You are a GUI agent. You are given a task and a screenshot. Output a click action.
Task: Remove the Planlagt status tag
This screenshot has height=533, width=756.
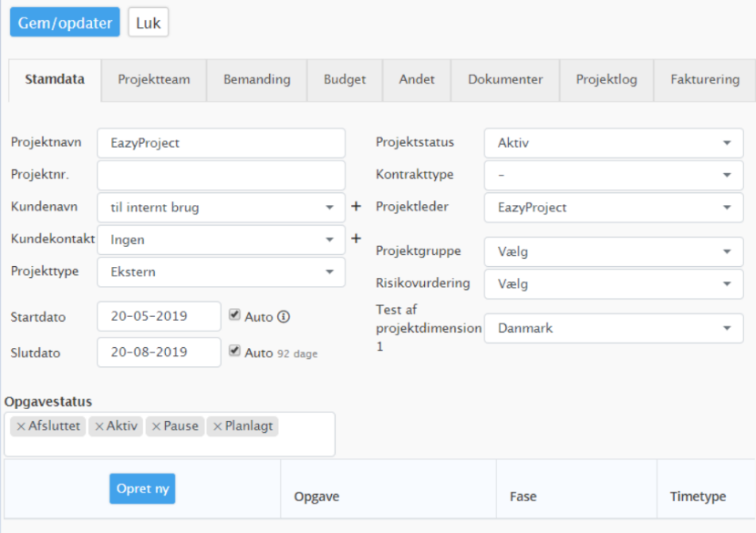(x=217, y=426)
